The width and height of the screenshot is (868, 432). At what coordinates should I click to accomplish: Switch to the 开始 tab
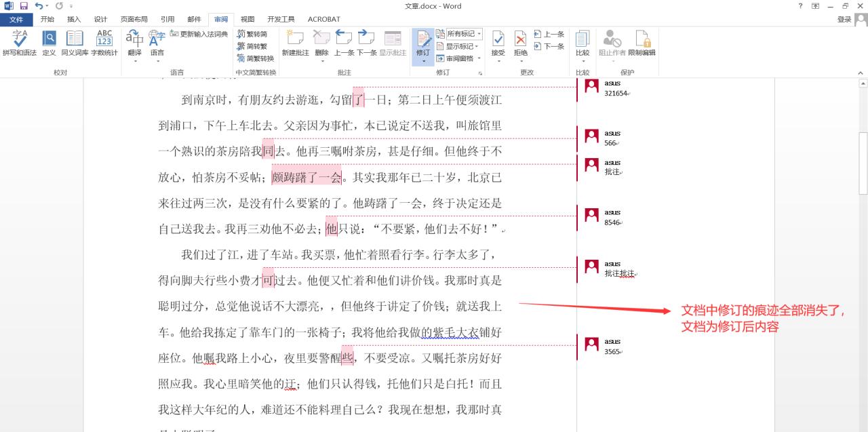click(47, 19)
